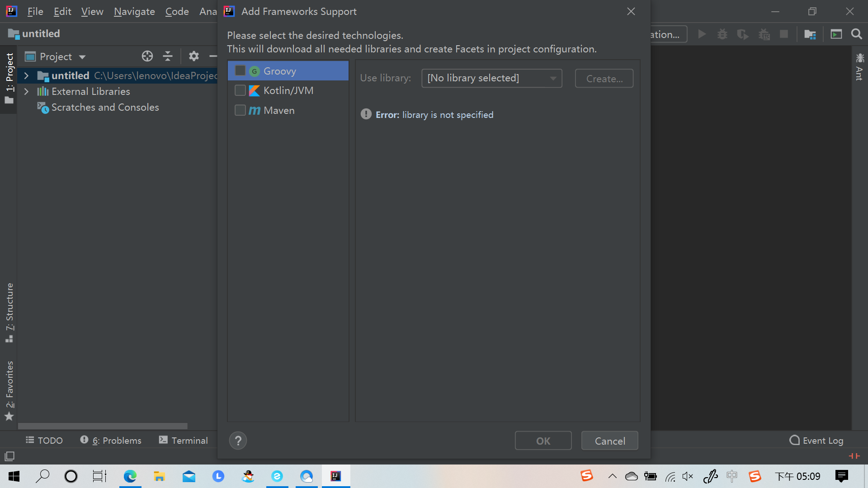868x488 pixels.
Task: Open the Use library dropdown
Action: pos(491,78)
